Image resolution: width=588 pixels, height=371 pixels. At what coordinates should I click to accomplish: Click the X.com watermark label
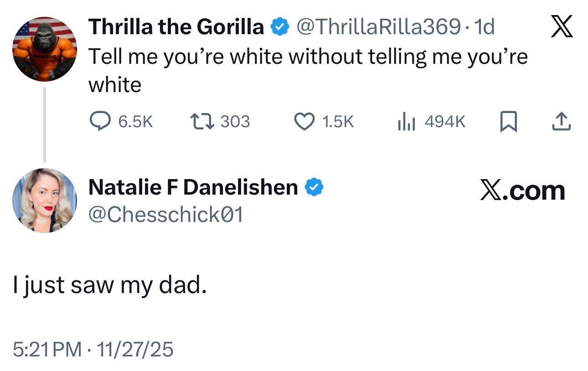point(522,191)
